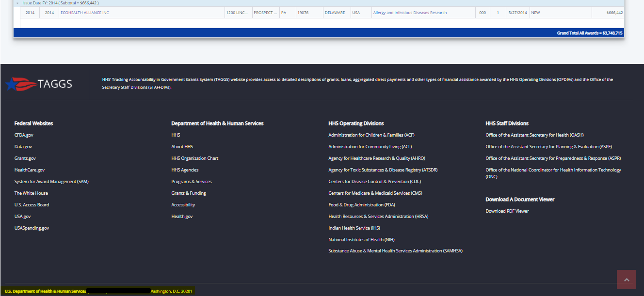644x296 pixels.
Task: Open National Institutes of Health (NIH) link
Action: pos(362,240)
